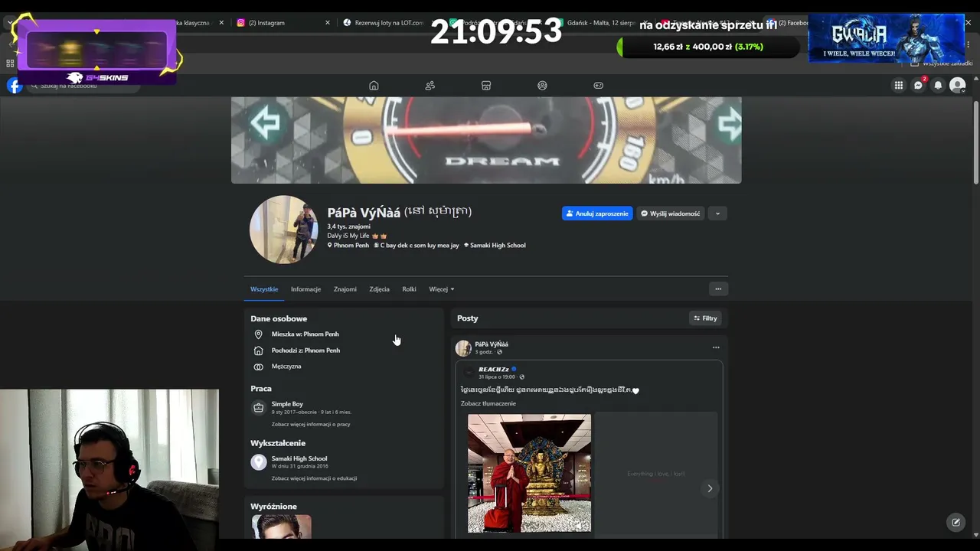The width and height of the screenshot is (980, 551).
Task: Click the PáPà VýŃàá post author name
Action: [492, 344]
